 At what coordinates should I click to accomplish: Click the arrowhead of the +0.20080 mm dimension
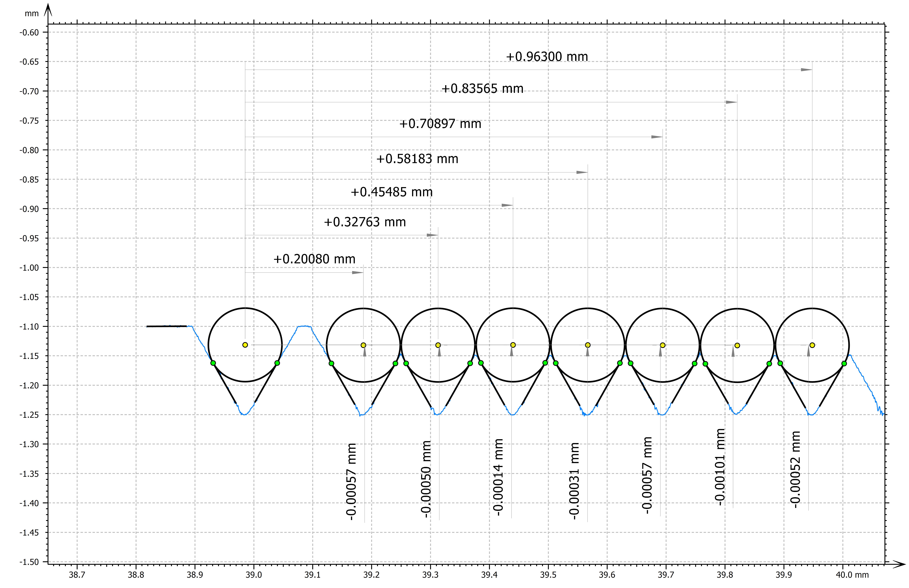(x=357, y=272)
